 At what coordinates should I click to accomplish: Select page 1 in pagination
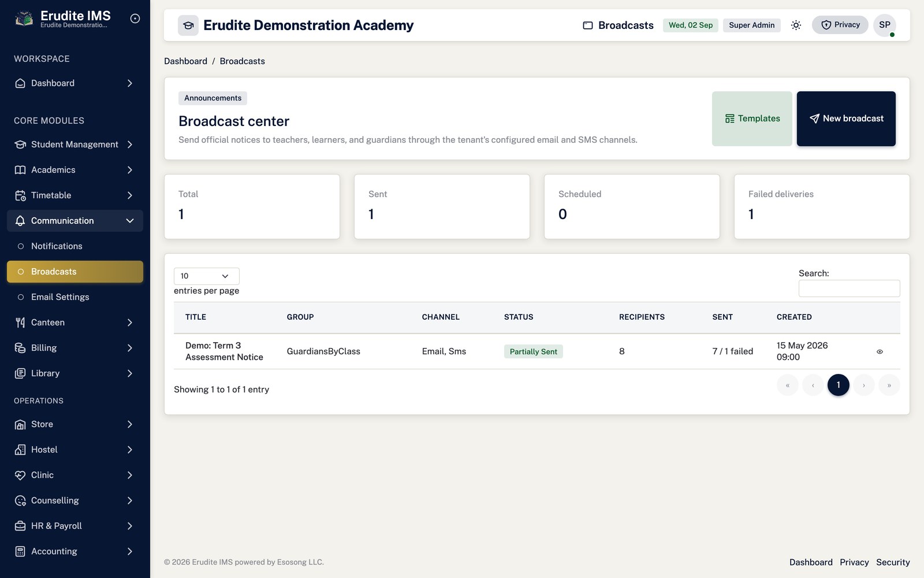(839, 385)
